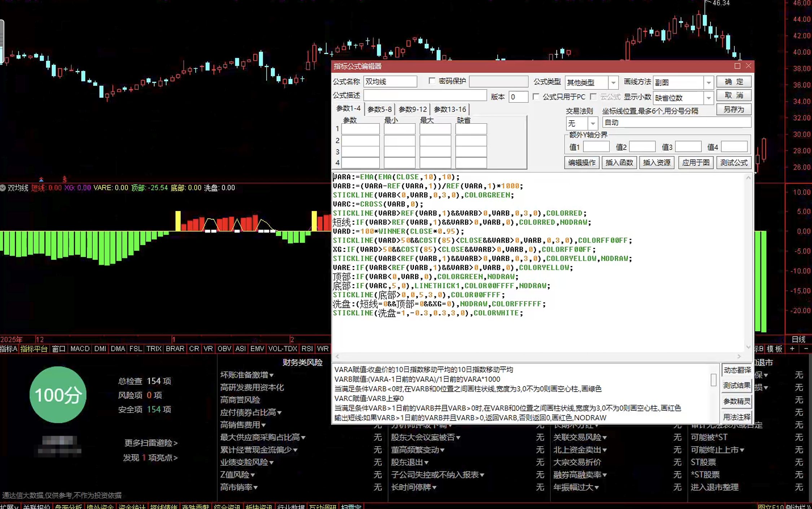Click the 模板 button on chart
The width and height of the screenshot is (812, 509).
774,349
